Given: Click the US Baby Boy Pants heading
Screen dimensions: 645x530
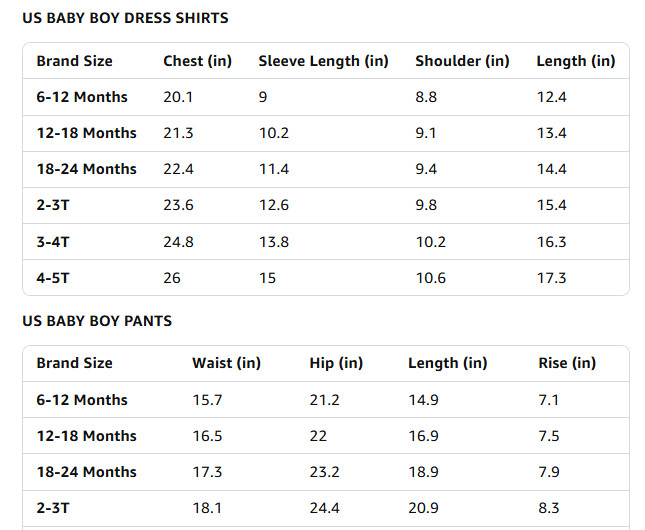Looking at the screenshot, I should coord(97,321).
